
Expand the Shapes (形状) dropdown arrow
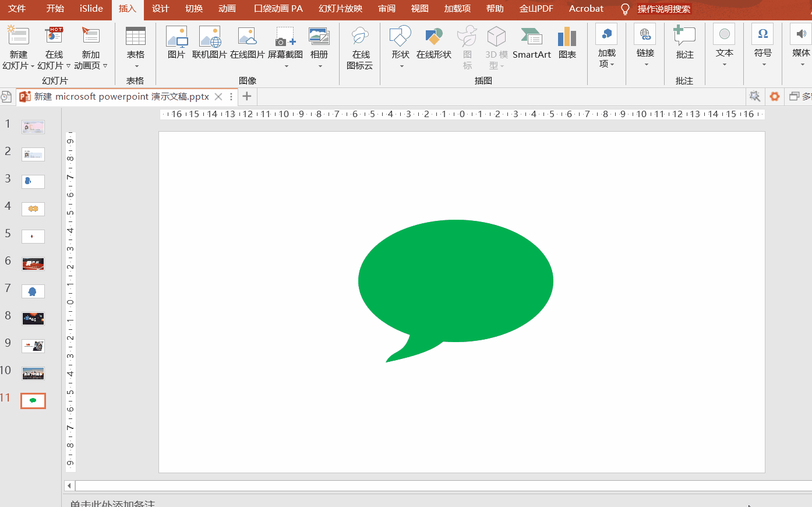click(x=401, y=66)
